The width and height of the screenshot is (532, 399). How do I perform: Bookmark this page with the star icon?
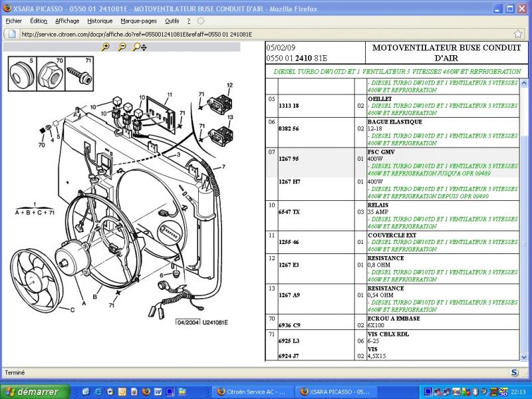pos(518,34)
